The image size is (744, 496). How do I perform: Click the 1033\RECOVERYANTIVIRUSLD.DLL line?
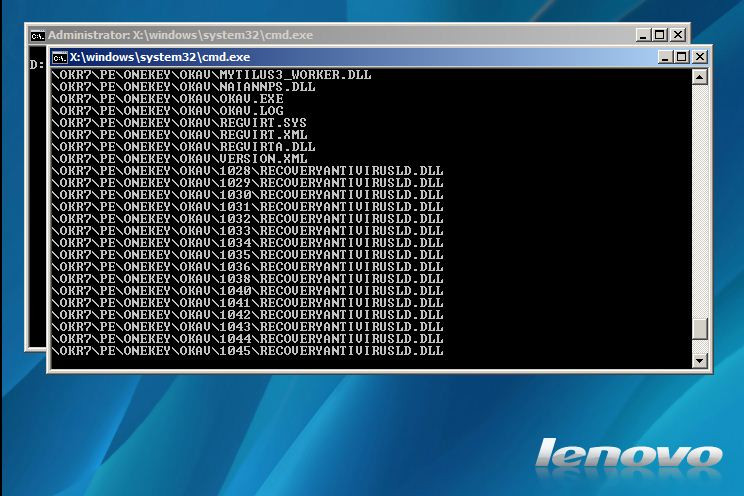[x=248, y=231]
